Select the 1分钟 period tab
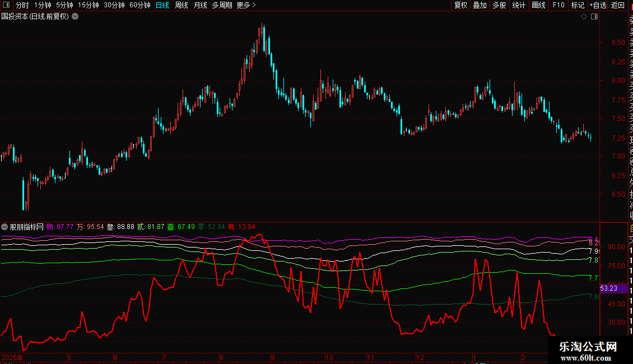This screenshot has height=364, width=633. point(43,5)
